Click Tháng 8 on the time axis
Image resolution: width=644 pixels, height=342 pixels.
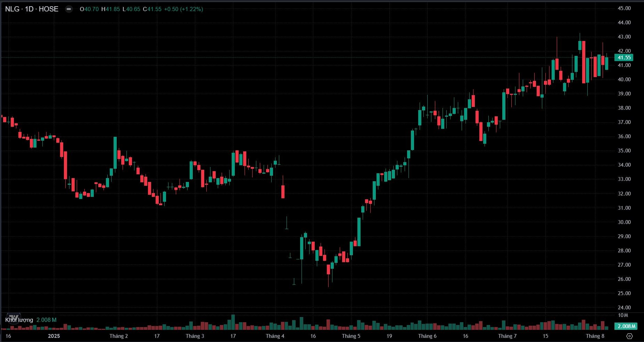click(x=595, y=336)
